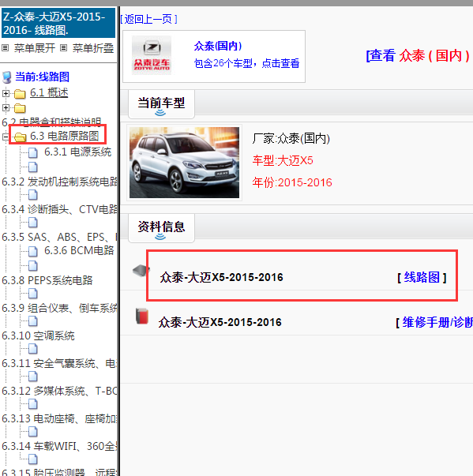Image resolution: width=473 pixels, height=476 pixels.
Task: Open 6.3.11 安全气囊系统 item
Action: [x=59, y=363]
